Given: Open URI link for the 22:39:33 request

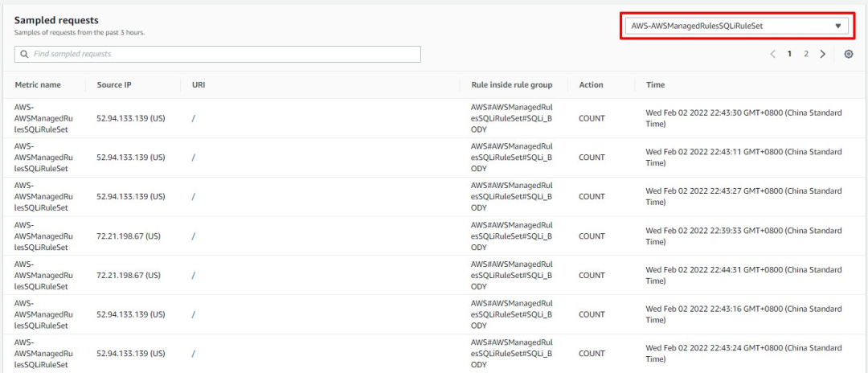Looking at the screenshot, I should click(194, 236).
